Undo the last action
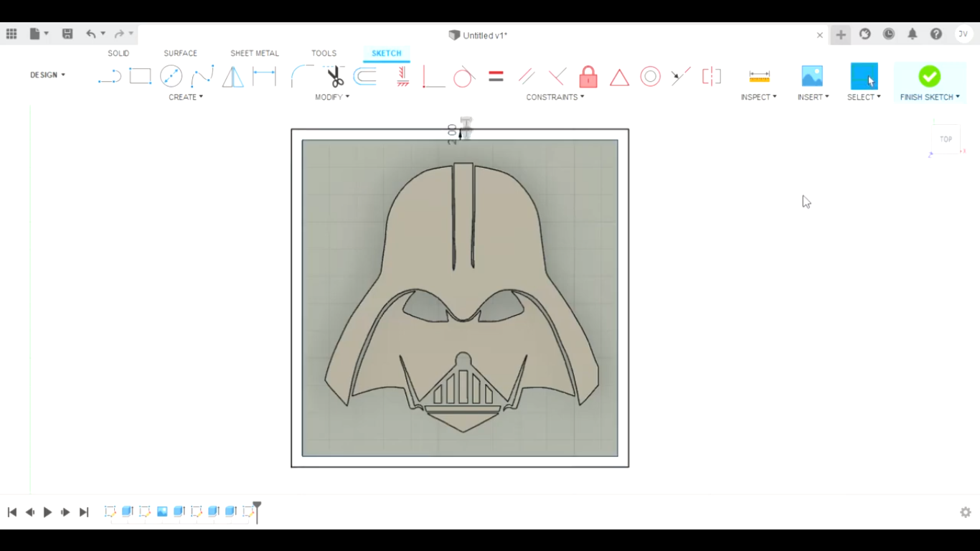980x551 pixels. (90, 34)
